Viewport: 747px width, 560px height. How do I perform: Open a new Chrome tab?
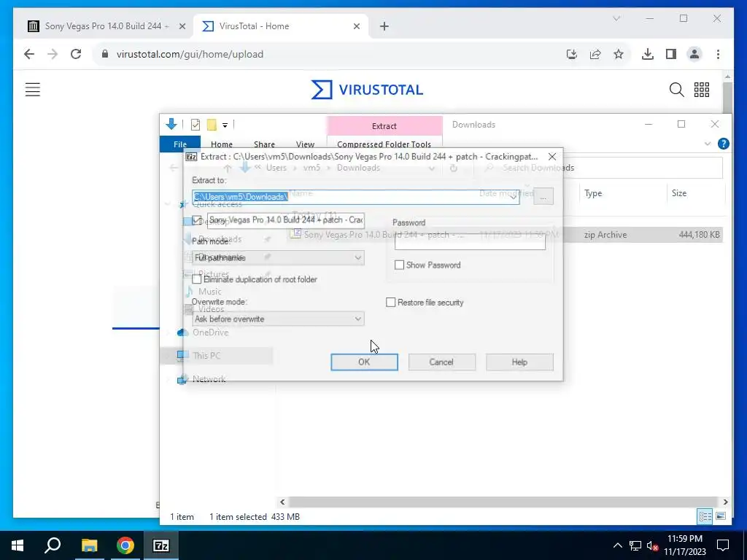[384, 26]
